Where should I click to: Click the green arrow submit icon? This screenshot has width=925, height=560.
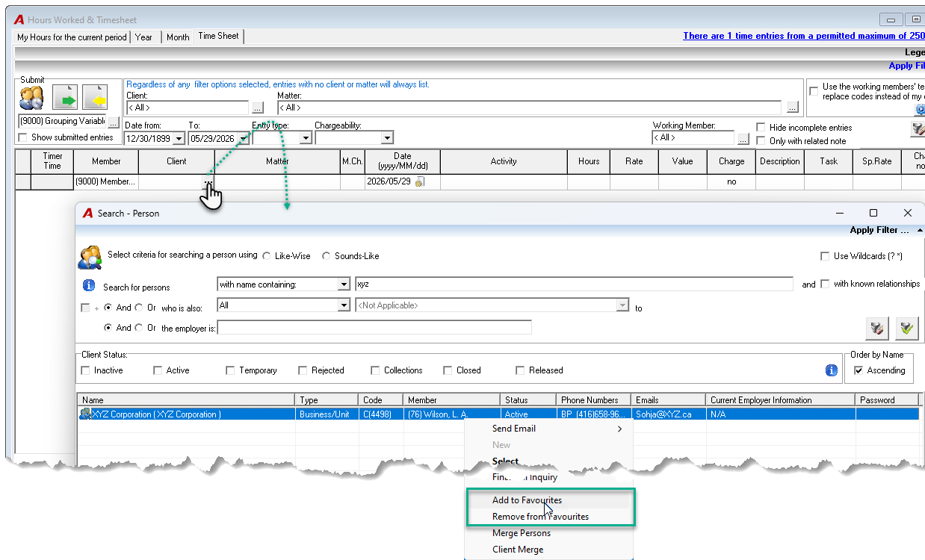pyautogui.click(x=65, y=98)
